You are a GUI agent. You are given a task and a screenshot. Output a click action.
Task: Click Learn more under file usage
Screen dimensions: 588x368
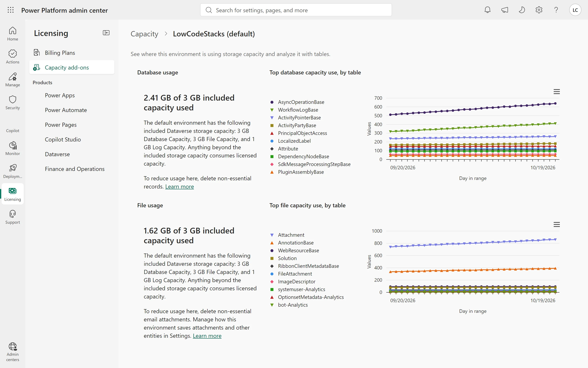point(207,336)
